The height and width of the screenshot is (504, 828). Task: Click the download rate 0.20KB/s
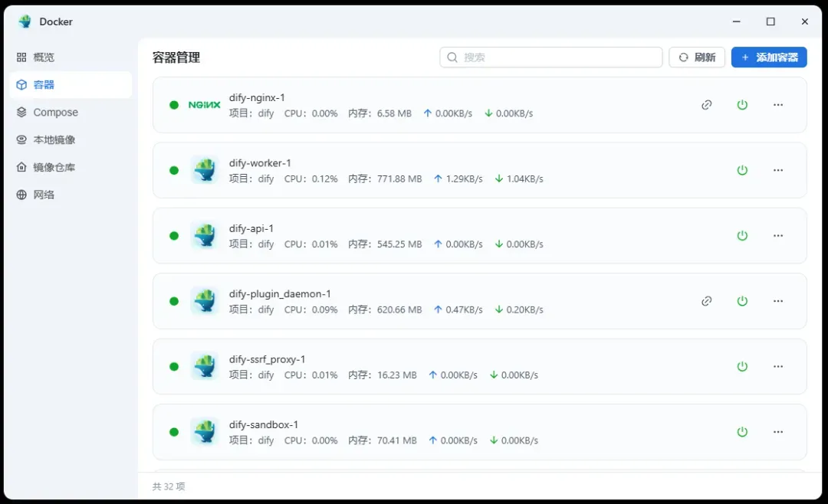pyautogui.click(x=525, y=309)
